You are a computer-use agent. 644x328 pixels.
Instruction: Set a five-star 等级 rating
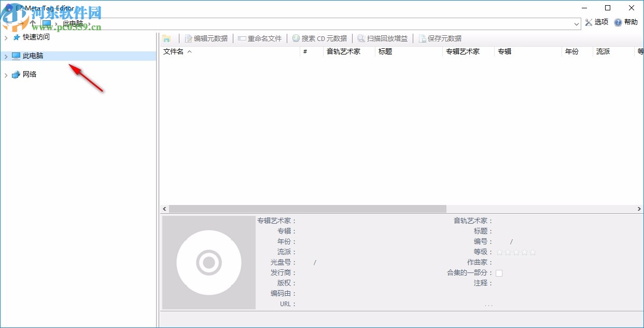coord(533,252)
